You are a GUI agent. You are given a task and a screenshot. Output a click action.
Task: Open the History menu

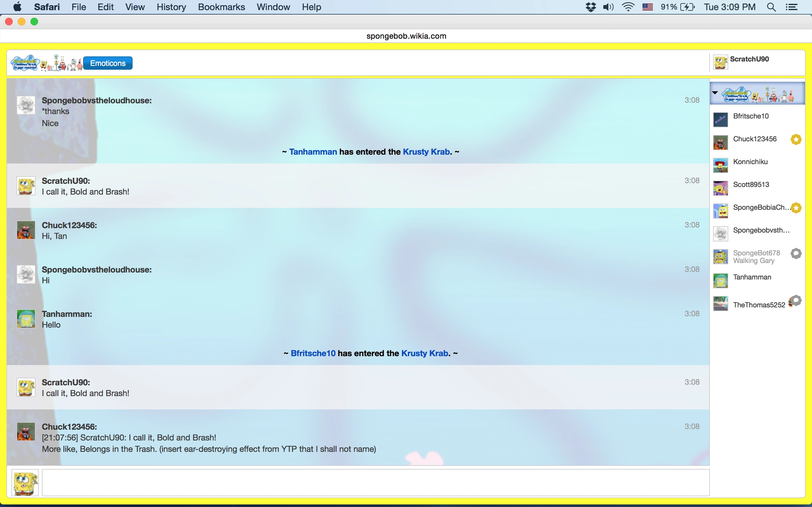tap(171, 7)
